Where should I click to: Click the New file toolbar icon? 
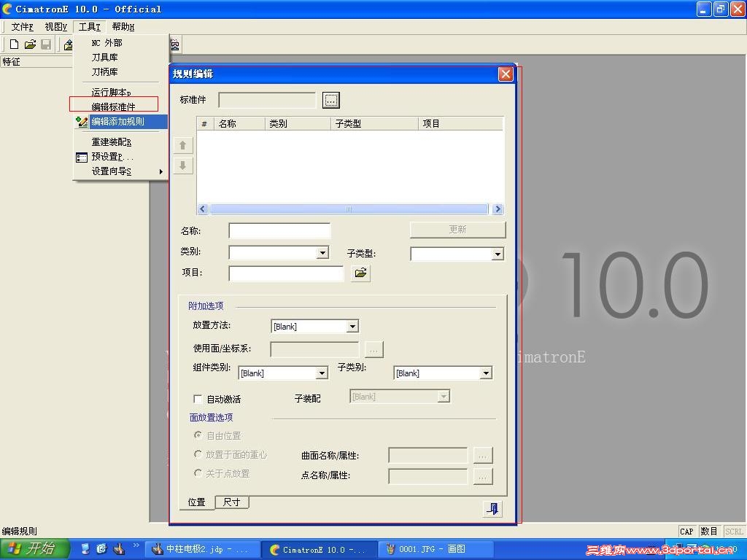click(x=15, y=44)
